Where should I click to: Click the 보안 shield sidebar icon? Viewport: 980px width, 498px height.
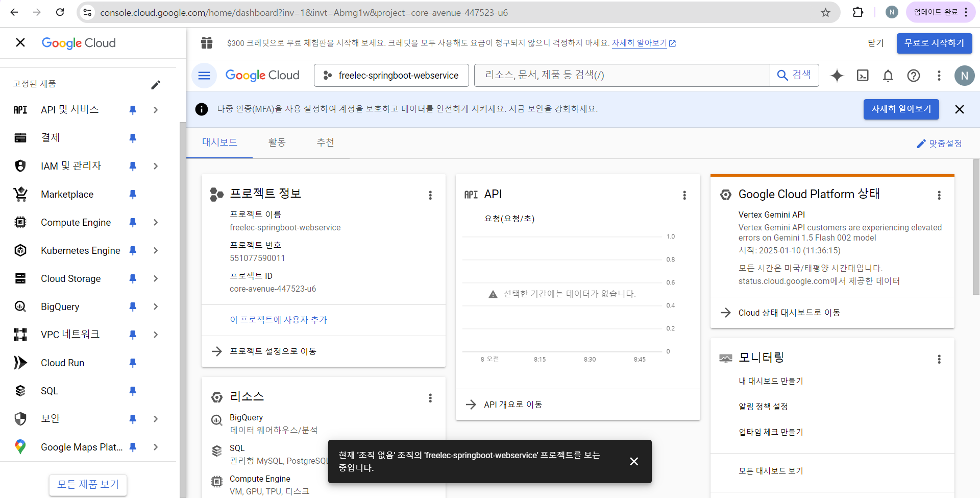20,419
